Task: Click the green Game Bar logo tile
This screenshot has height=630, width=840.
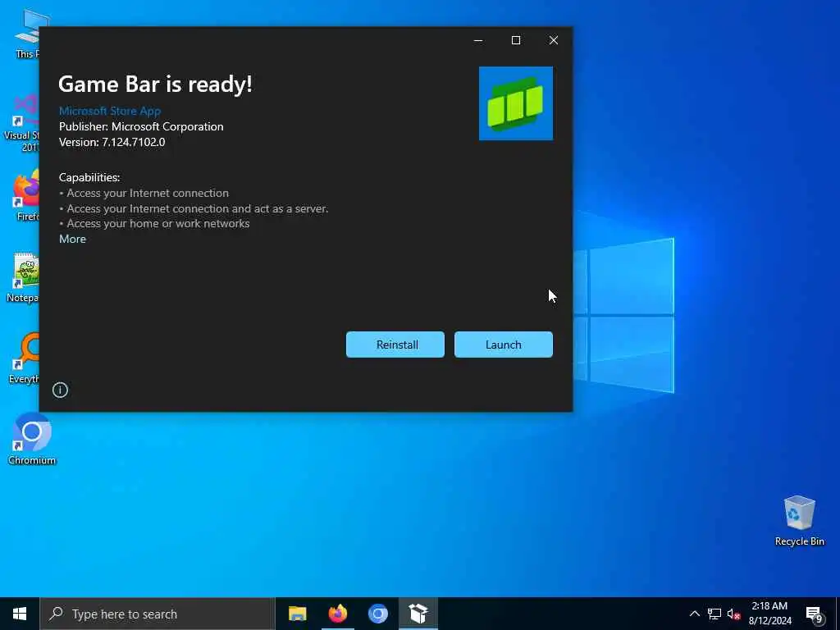Action: [x=516, y=103]
